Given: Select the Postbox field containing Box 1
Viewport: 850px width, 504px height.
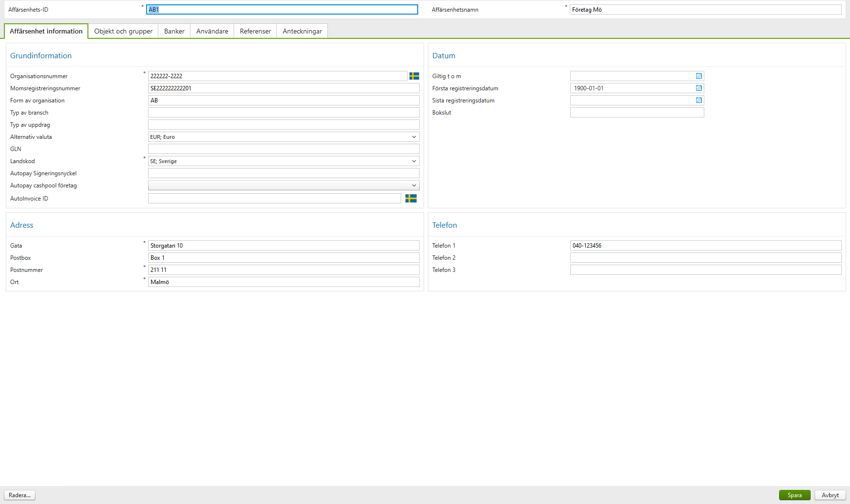Looking at the screenshot, I should point(283,257).
